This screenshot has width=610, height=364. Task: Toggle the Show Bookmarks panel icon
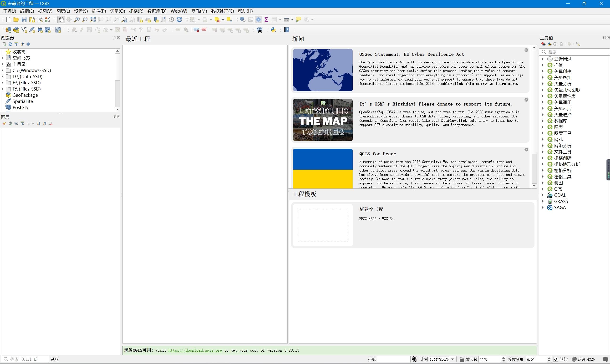pyautogui.click(x=164, y=20)
